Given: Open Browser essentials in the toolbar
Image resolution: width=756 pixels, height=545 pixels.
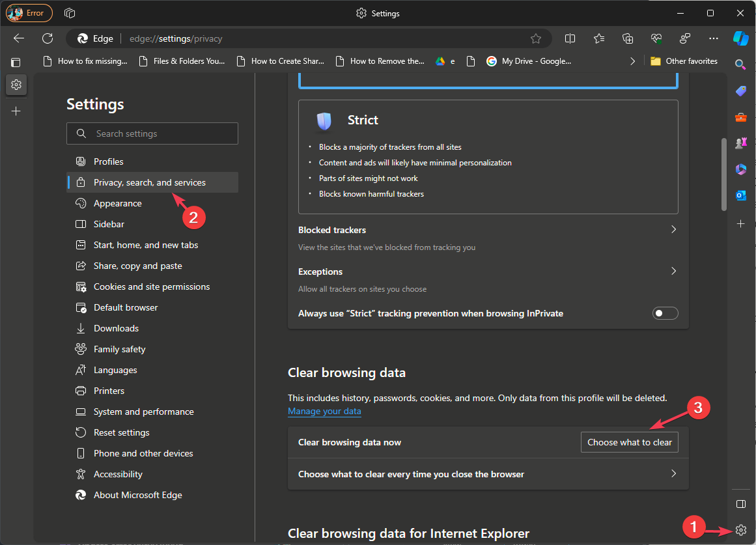Looking at the screenshot, I should pyautogui.click(x=656, y=38).
